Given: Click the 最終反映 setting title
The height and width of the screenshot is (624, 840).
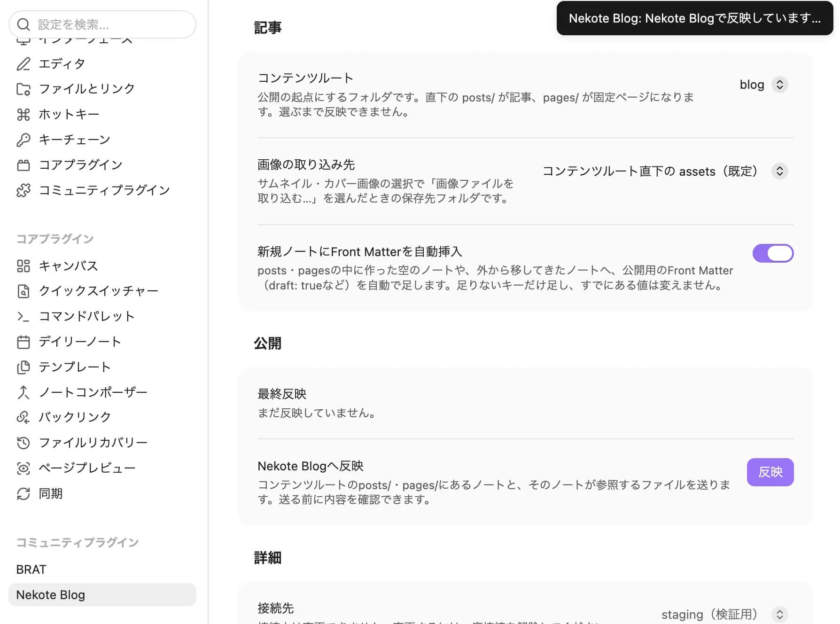Looking at the screenshot, I should point(282,394).
